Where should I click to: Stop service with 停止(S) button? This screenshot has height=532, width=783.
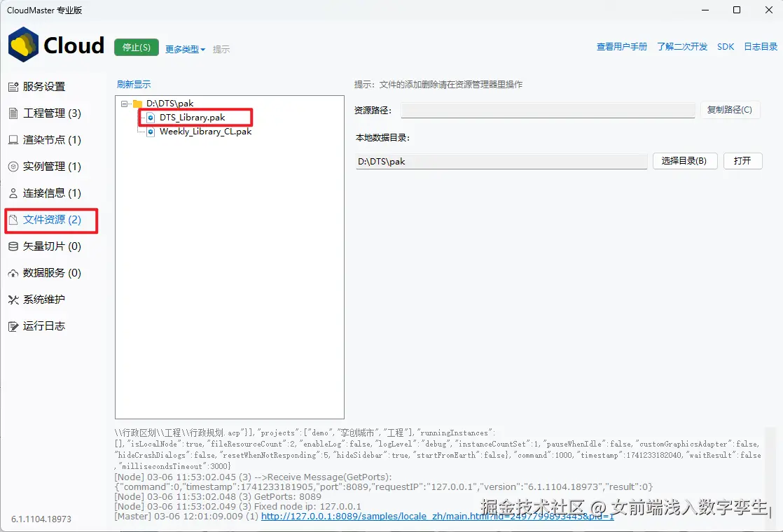137,48
